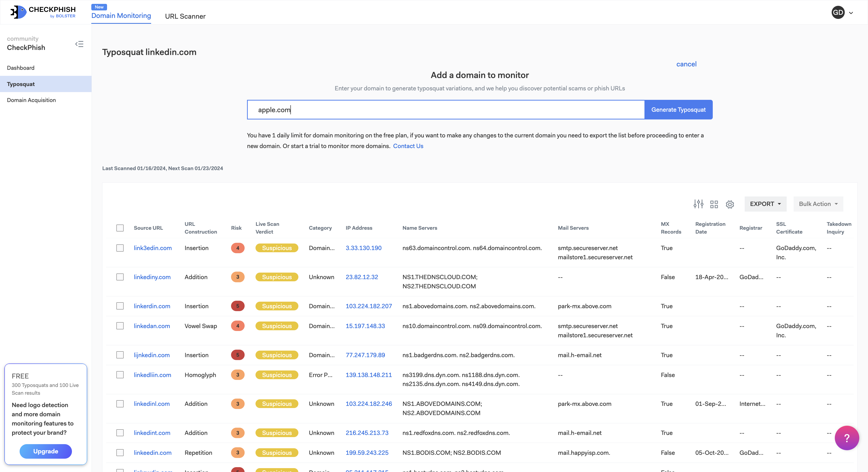Click the Generate Typosquat button
This screenshot has width=868, height=472.
click(679, 109)
